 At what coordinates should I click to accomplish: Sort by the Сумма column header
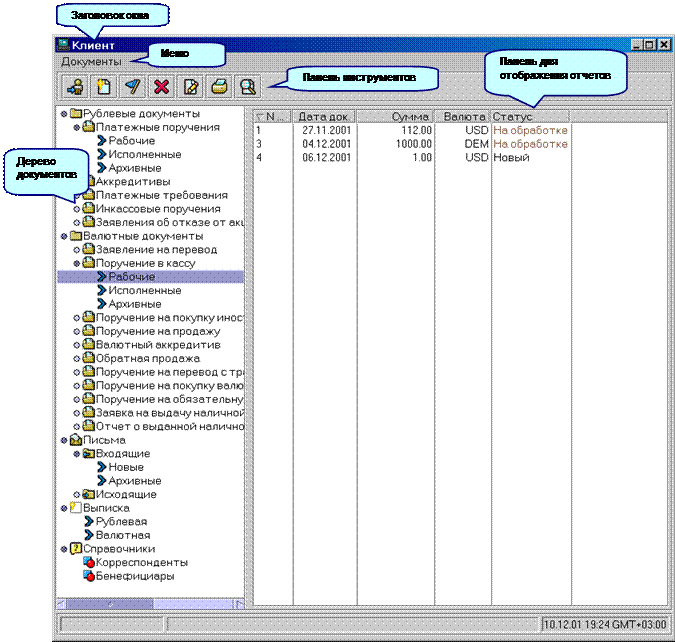coord(395,117)
